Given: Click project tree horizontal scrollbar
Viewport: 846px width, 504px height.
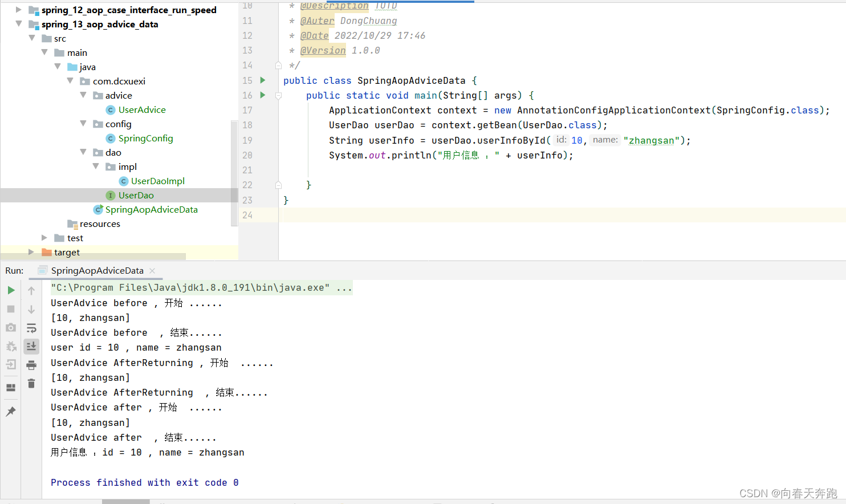Looking at the screenshot, I should click(93, 257).
